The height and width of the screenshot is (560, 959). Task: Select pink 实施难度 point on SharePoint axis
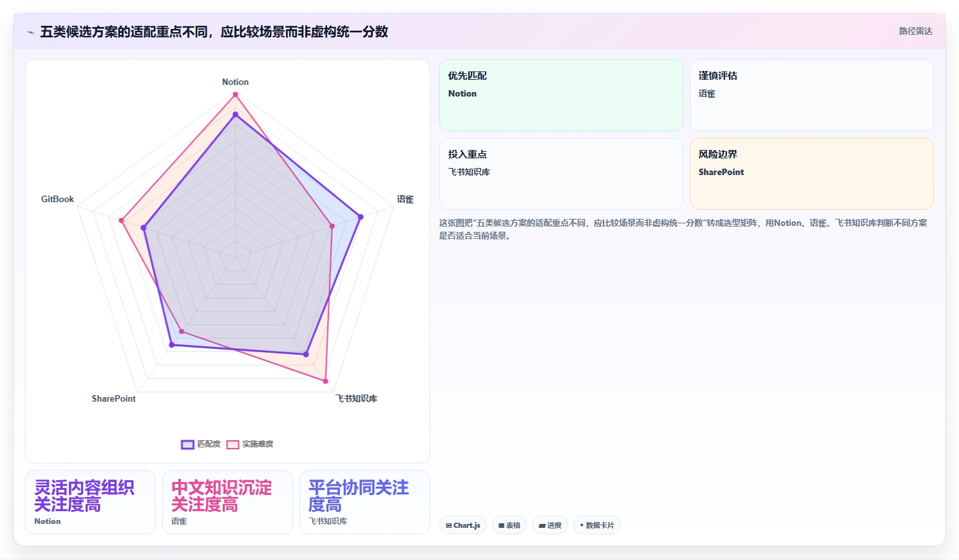click(x=182, y=331)
